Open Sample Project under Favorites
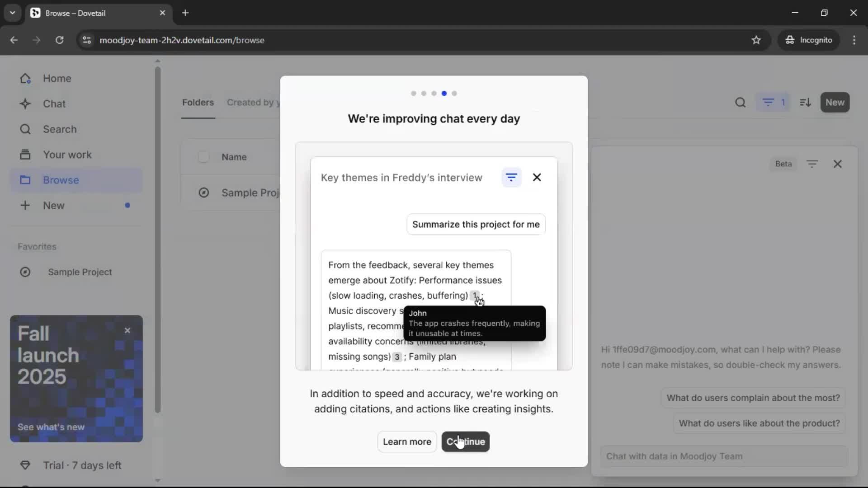This screenshot has width=868, height=488. (x=80, y=272)
